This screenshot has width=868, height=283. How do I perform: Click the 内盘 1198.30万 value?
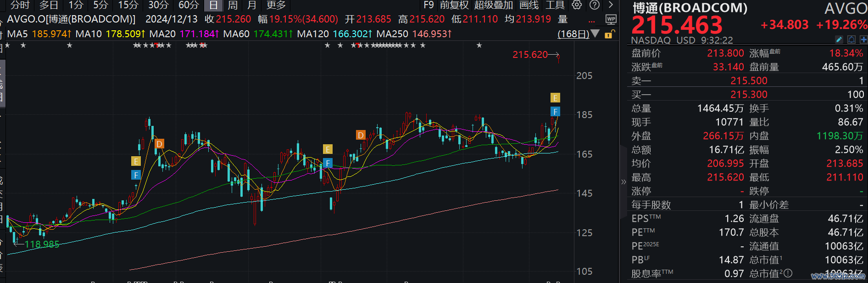[x=840, y=136]
